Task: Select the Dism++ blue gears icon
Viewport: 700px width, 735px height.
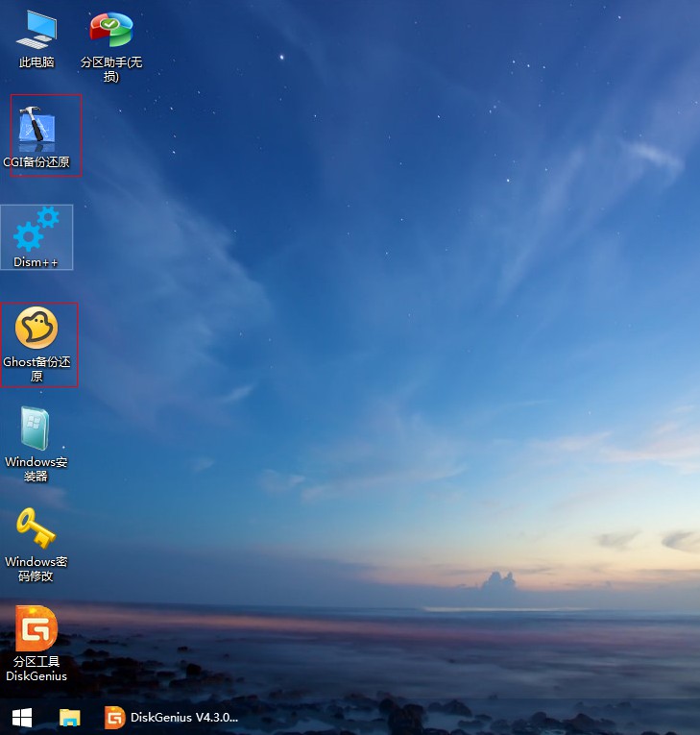Action: click(x=36, y=229)
